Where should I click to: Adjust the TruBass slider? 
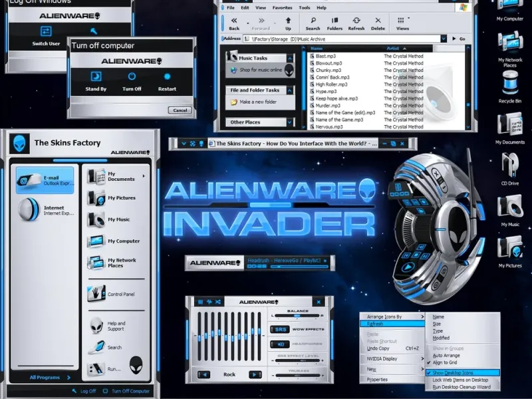pos(298,375)
